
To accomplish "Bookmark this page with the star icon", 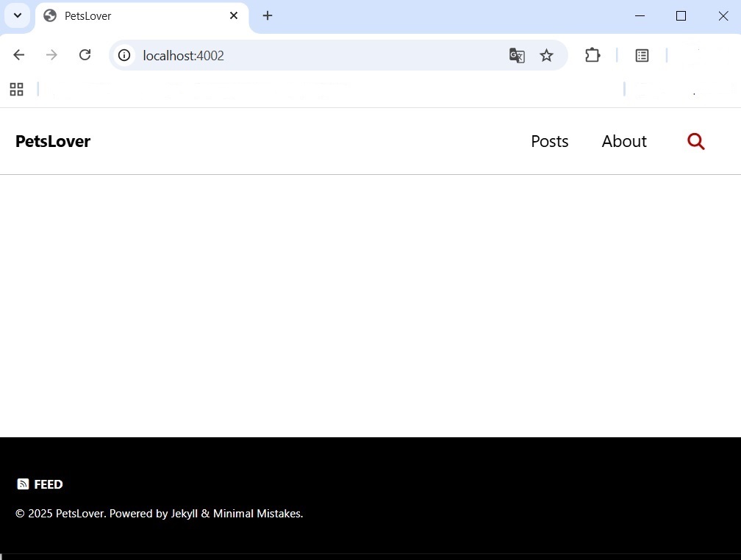I will click(x=546, y=56).
